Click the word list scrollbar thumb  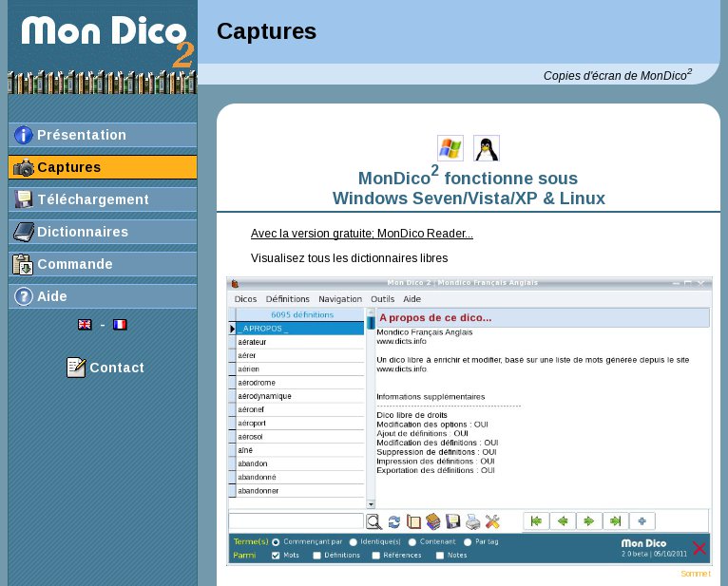point(371,322)
